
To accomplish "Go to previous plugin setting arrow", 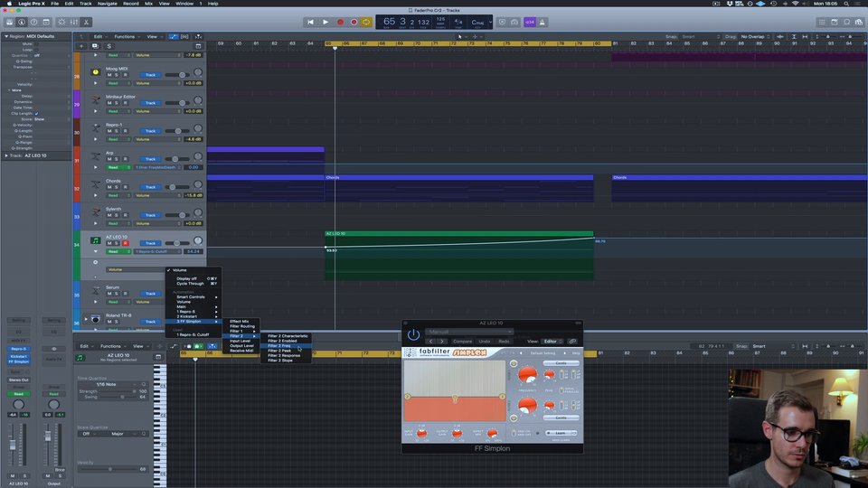I will pyautogui.click(x=430, y=342).
